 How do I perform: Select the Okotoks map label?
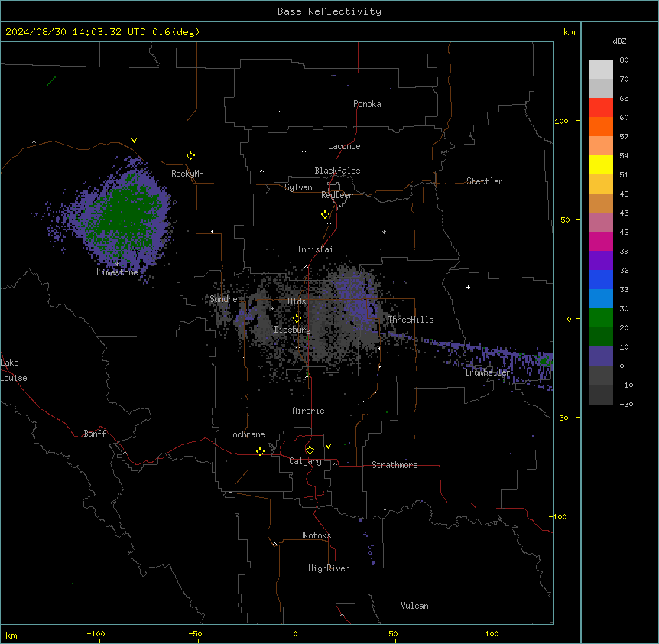coord(315,535)
